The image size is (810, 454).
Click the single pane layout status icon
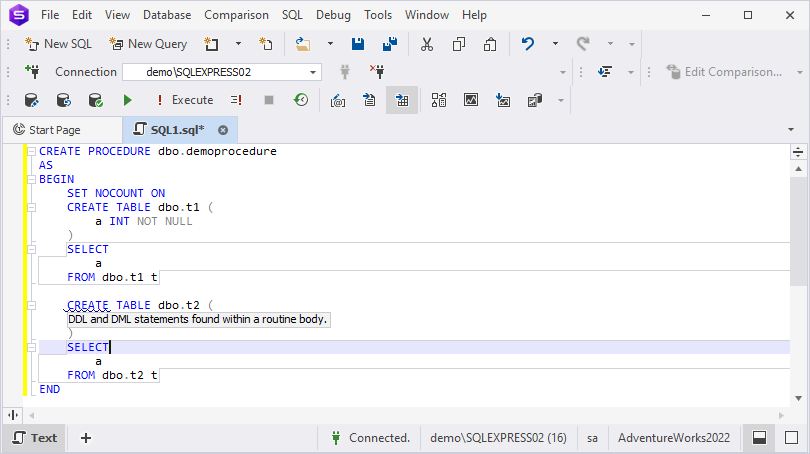791,438
